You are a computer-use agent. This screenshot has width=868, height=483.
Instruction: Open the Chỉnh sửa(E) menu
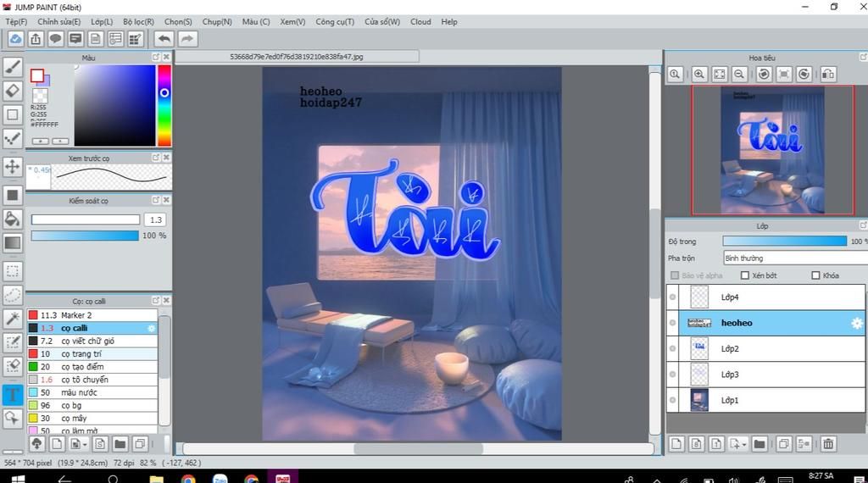coord(58,21)
